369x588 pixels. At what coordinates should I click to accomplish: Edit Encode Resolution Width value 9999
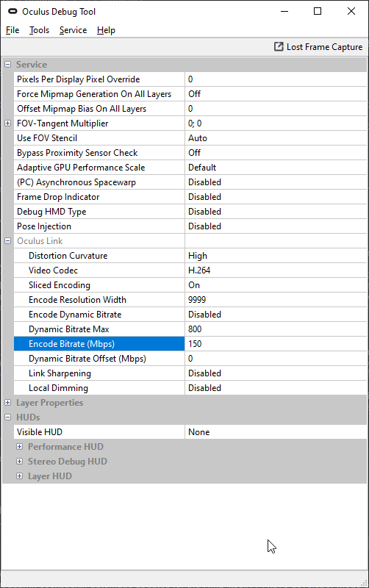coord(276,300)
